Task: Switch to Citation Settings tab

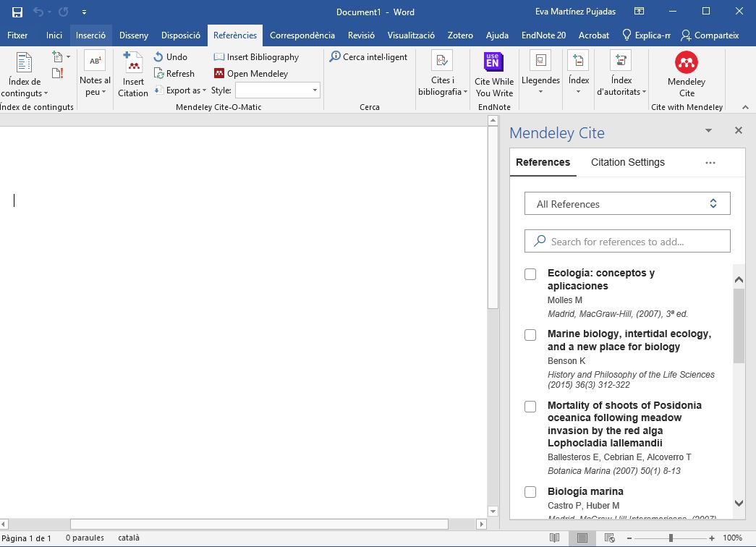Action: (x=628, y=163)
